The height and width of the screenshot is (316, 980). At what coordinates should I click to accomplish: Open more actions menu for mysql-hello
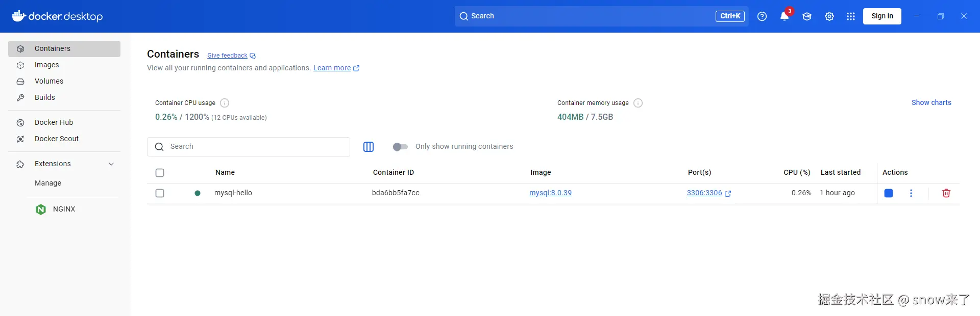tap(911, 193)
